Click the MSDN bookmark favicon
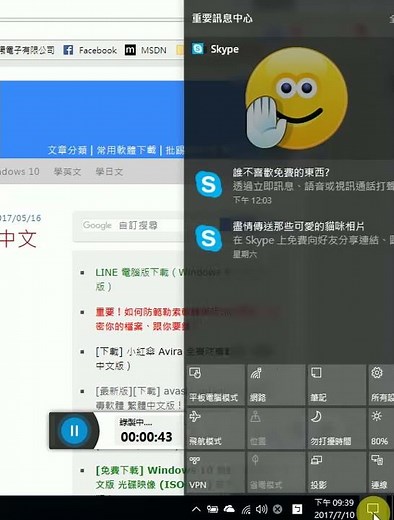This screenshot has height=520, width=394. click(x=130, y=50)
